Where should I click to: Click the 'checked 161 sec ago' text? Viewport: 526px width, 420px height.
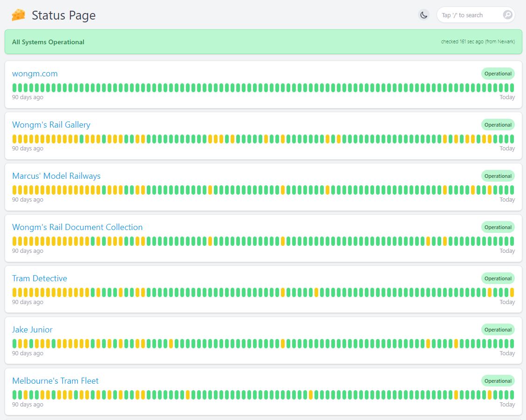tap(478, 41)
